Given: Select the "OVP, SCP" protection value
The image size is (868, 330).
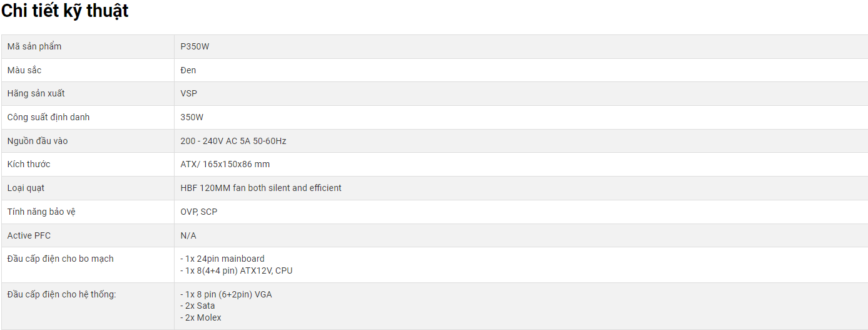Looking at the screenshot, I should (x=199, y=212).
